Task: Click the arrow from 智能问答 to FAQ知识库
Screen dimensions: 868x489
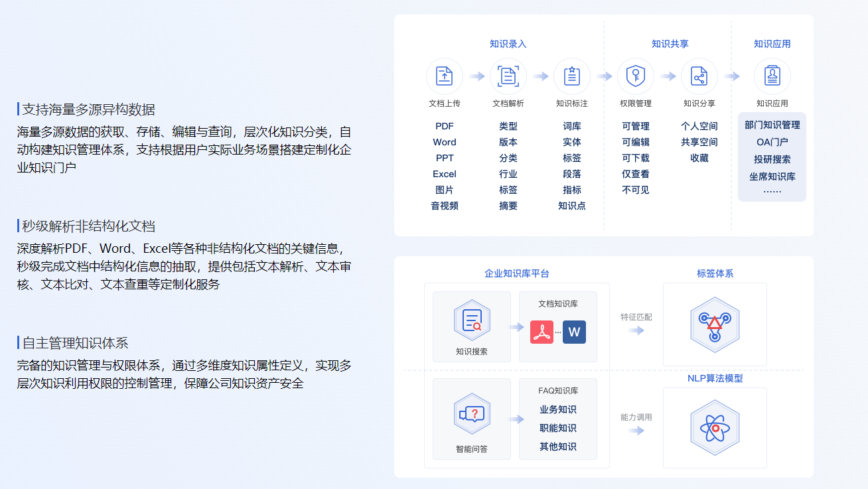Action: pos(516,419)
